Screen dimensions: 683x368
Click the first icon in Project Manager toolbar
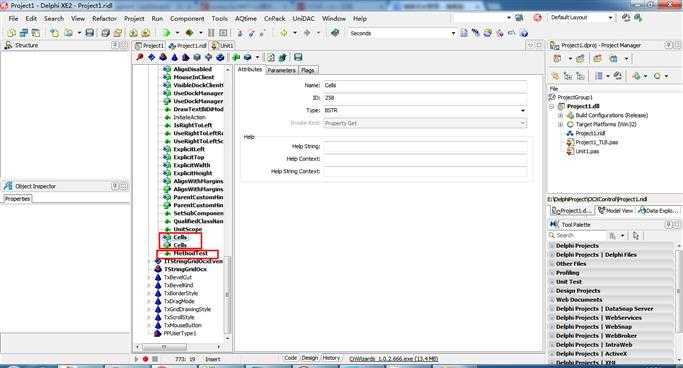point(557,59)
